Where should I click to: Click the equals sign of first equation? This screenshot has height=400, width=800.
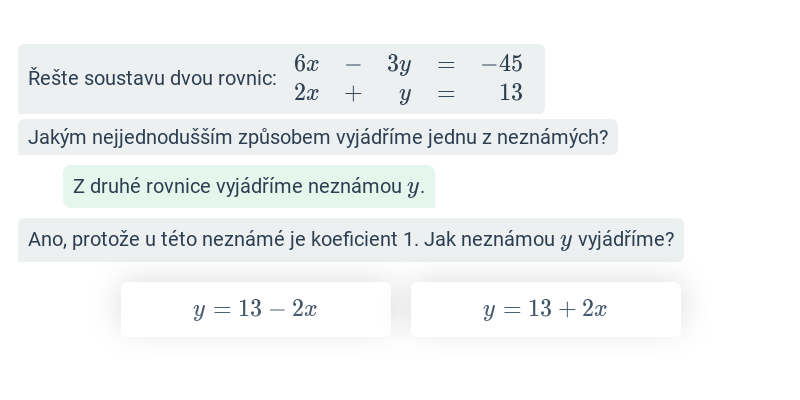446,65
